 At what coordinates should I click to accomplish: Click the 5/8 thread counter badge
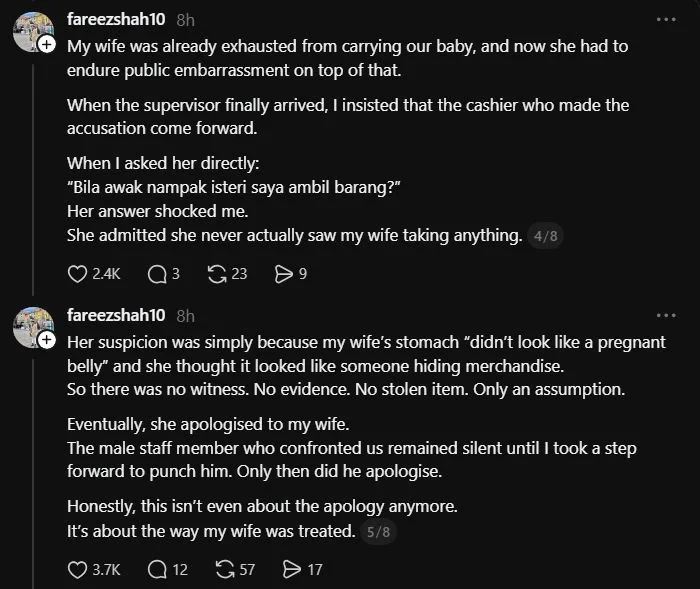[378, 532]
